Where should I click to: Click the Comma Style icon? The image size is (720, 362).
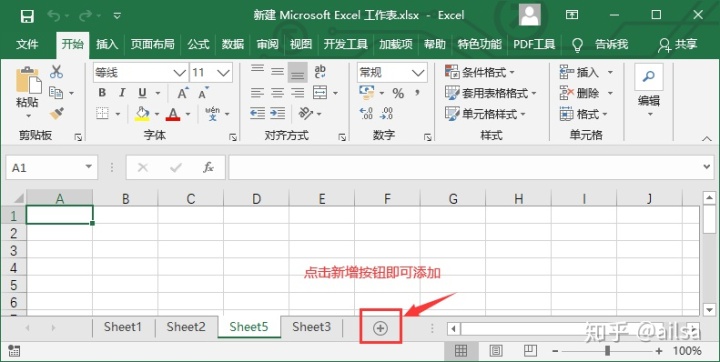click(x=417, y=93)
